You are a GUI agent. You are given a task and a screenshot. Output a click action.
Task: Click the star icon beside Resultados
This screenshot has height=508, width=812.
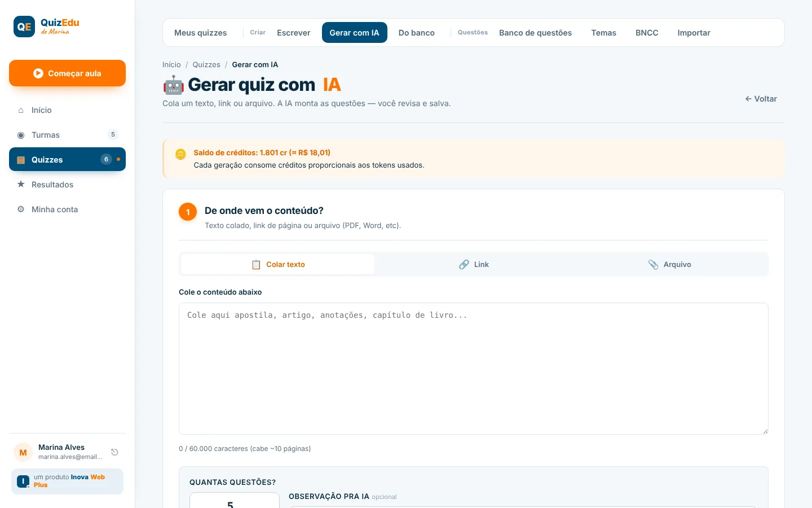point(21,185)
